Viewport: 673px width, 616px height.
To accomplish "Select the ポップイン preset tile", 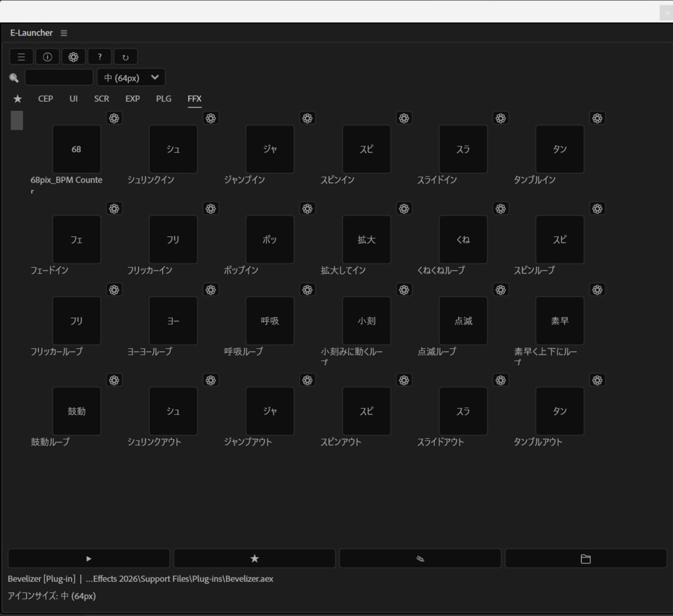I will (x=270, y=240).
